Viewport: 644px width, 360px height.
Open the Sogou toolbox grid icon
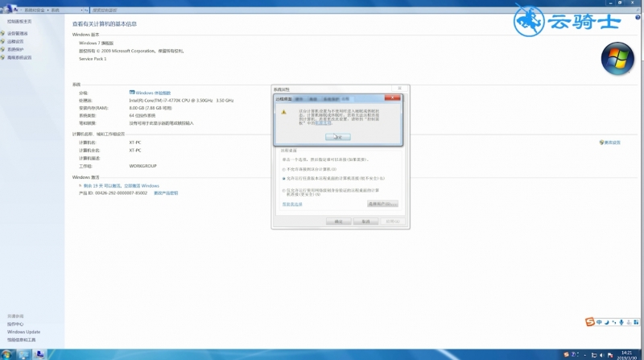636,322
